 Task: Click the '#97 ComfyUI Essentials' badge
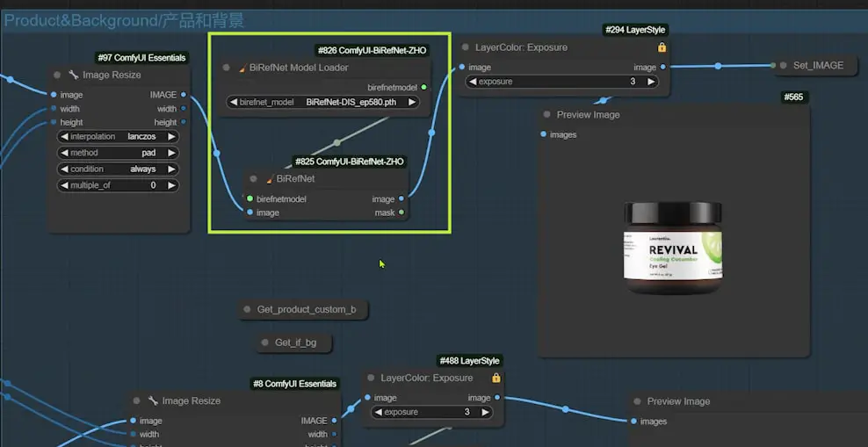coord(141,58)
